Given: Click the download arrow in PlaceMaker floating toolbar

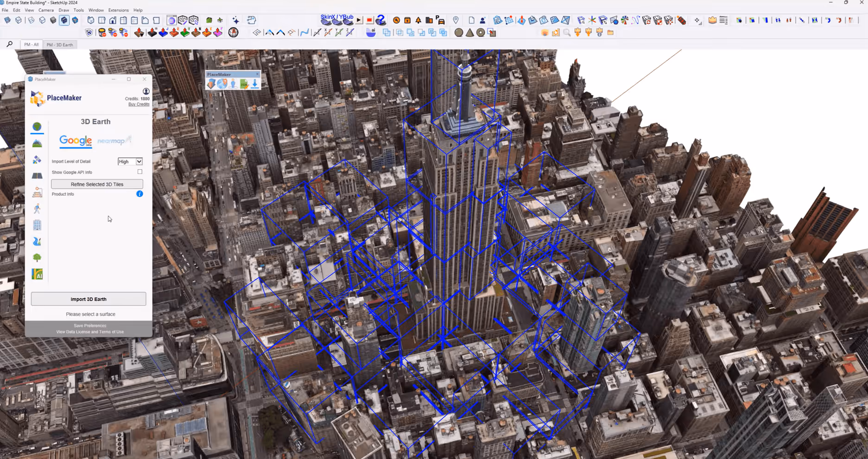Looking at the screenshot, I should point(254,84).
